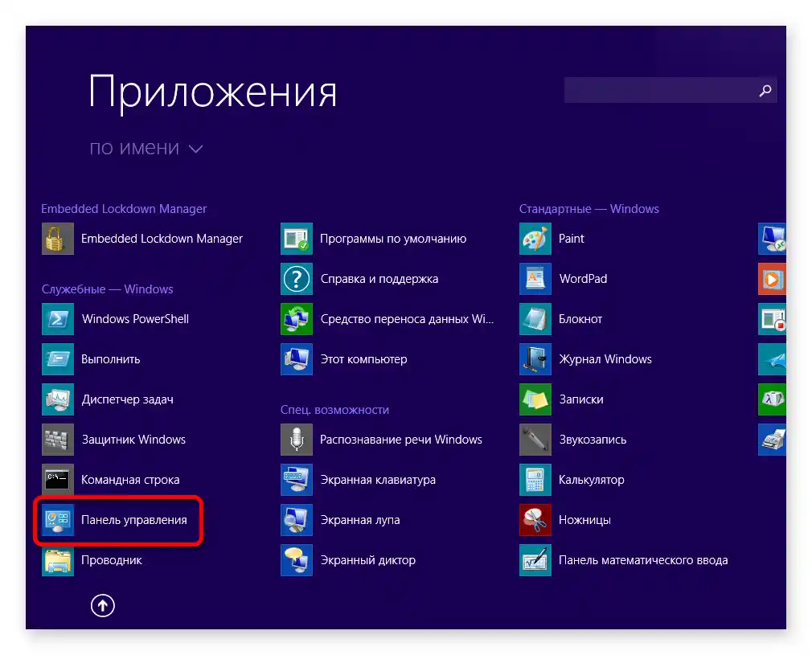
Task: Open the Панель управления icon
Action: pos(57,520)
